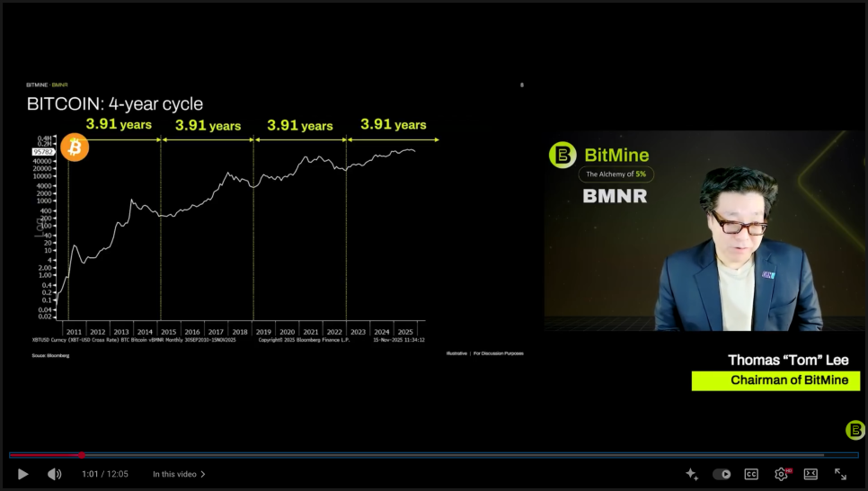Click the orange Bitcoin logo on chart

75,147
